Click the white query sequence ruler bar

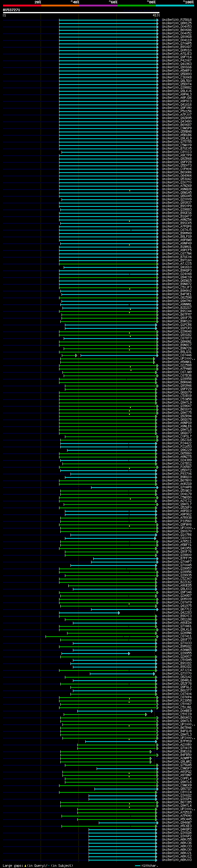(81, 12)
